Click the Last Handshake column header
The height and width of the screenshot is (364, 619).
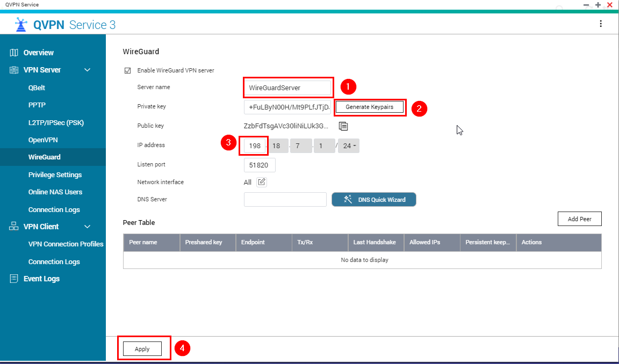[x=376, y=242]
